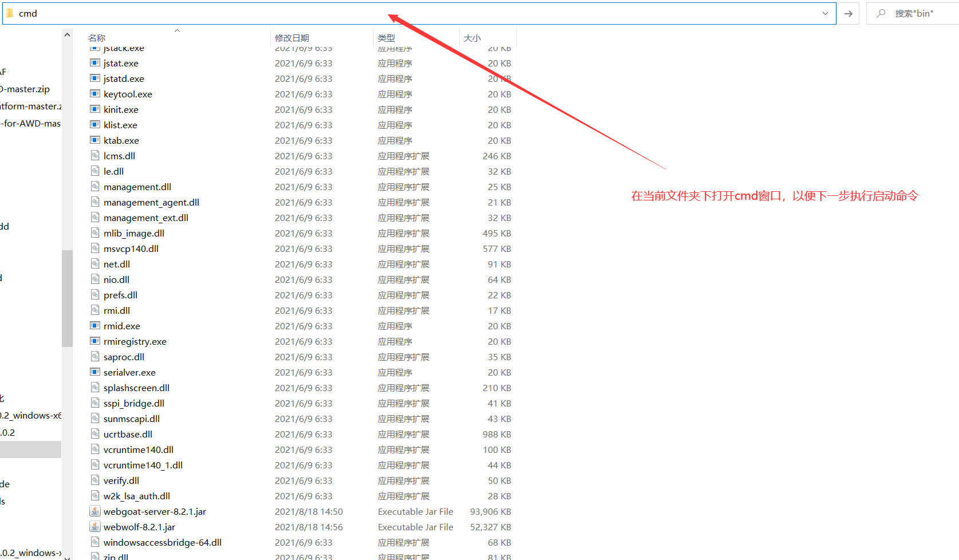Image resolution: width=959 pixels, height=560 pixels.
Task: Select the webgoat-server-8.2.1.jar Java icon
Action: tap(95, 511)
